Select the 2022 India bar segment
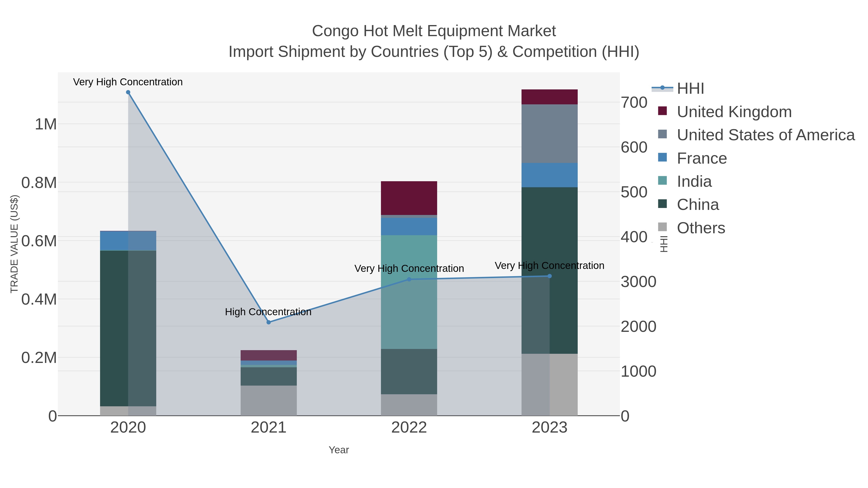Image resolution: width=868 pixels, height=488 pixels. click(409, 292)
